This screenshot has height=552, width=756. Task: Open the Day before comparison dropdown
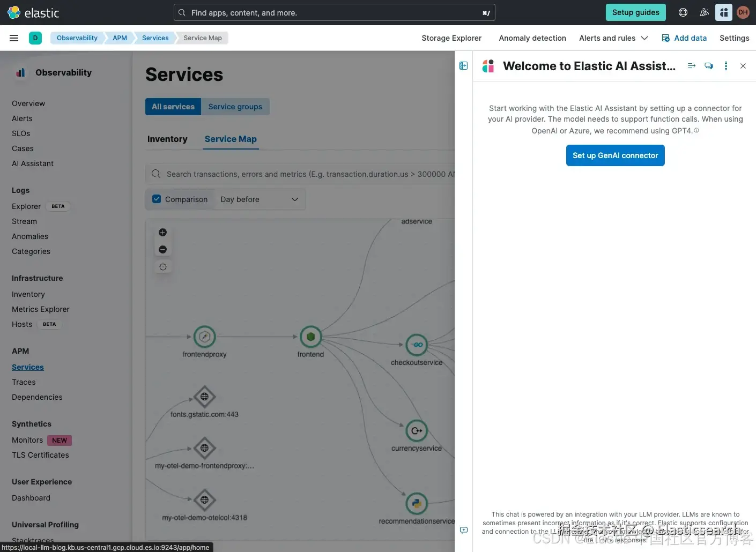260,199
